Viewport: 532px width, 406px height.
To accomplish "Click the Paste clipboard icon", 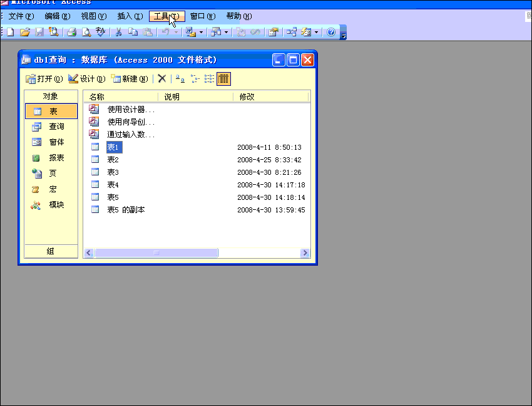I will [x=147, y=33].
